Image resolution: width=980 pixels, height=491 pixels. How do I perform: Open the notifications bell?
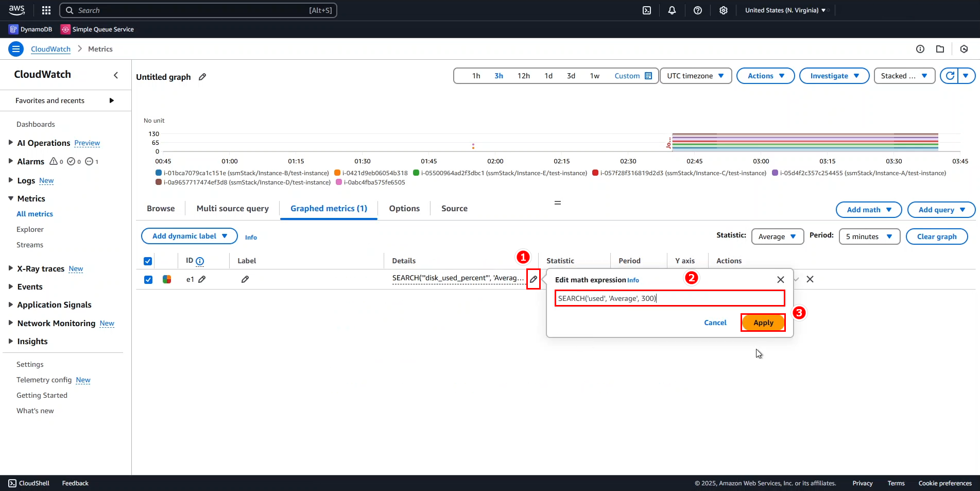click(x=672, y=10)
